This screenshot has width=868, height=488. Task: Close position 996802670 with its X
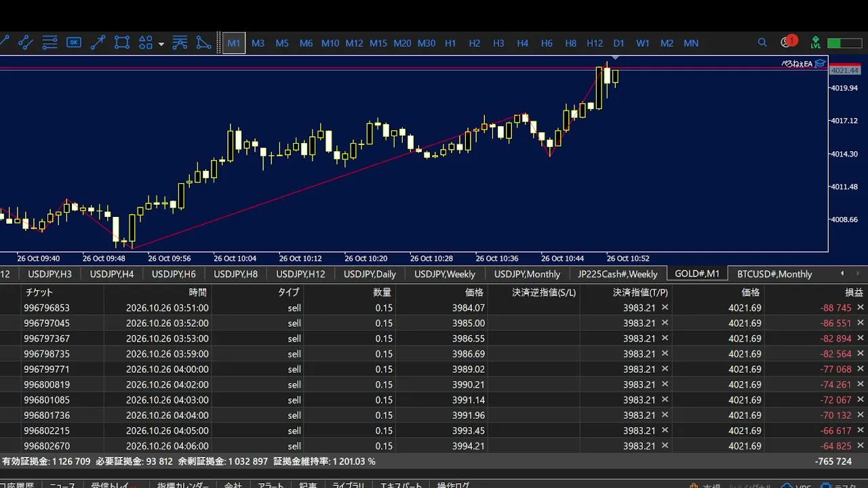[860, 445]
